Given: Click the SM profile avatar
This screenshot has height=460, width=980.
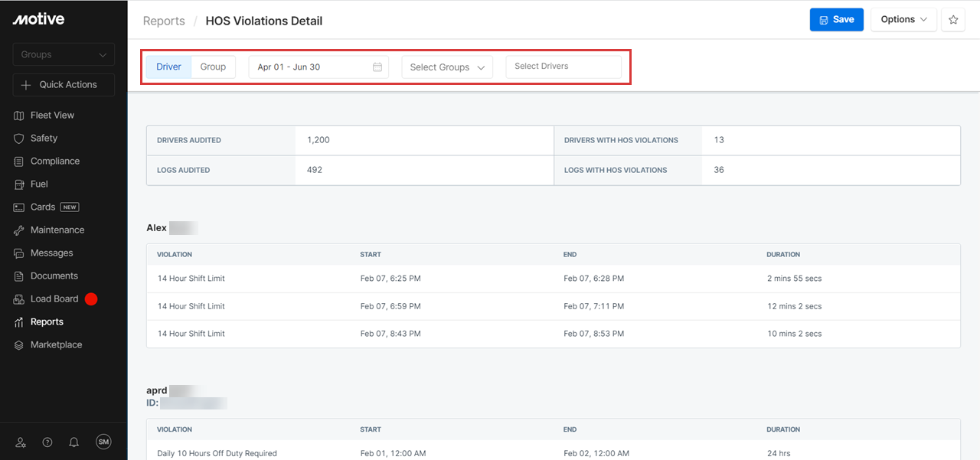Looking at the screenshot, I should click(103, 442).
